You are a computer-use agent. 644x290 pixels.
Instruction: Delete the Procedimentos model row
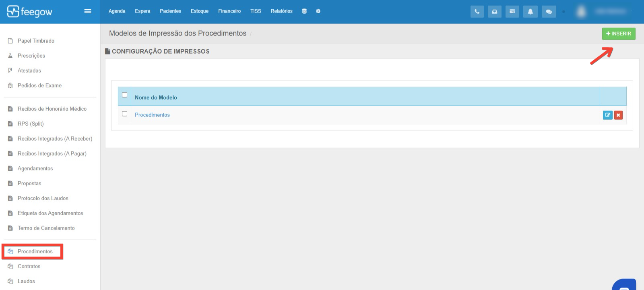click(618, 115)
